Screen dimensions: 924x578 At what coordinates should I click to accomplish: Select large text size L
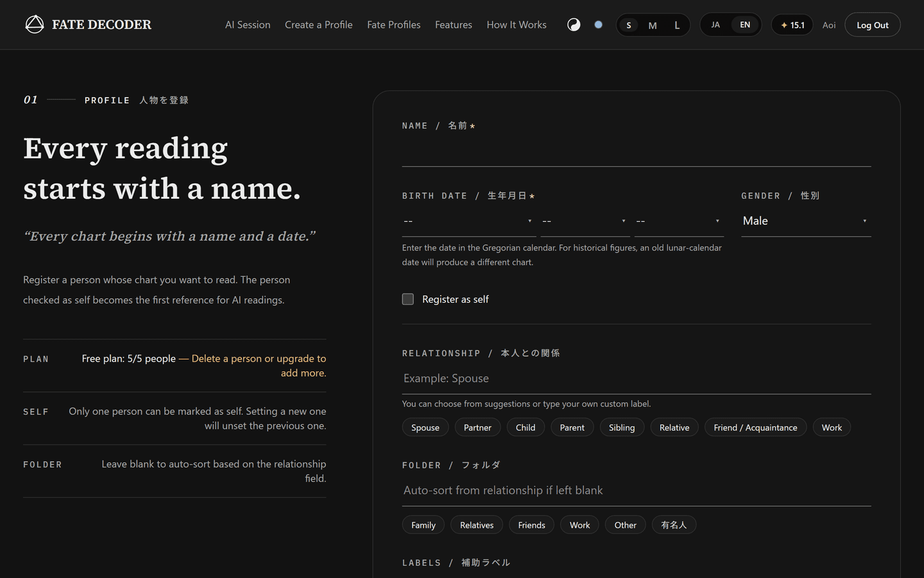677,25
